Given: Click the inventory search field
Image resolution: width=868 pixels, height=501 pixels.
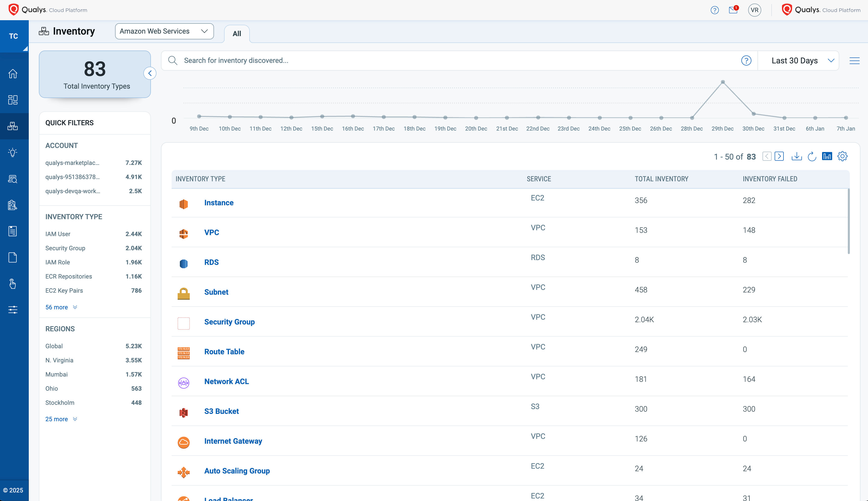Looking at the screenshot, I should (x=459, y=61).
